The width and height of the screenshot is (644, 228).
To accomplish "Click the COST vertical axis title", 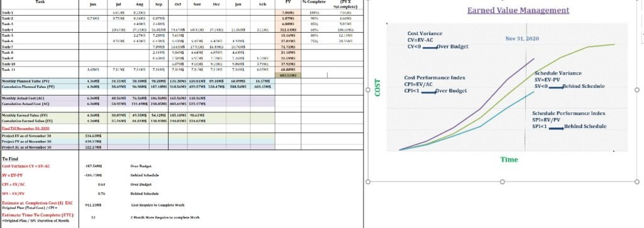I will tap(378, 88).
